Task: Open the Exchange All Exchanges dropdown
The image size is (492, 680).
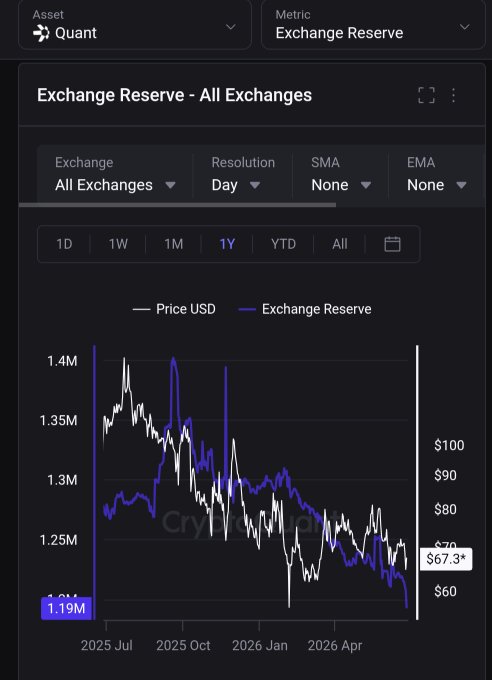Action: [x=115, y=175]
